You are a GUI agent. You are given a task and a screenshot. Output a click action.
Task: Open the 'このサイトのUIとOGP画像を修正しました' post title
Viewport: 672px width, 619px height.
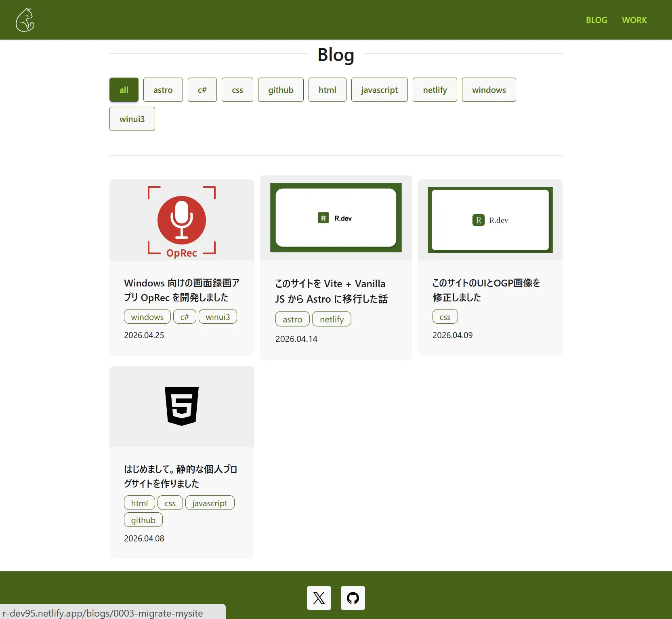tap(486, 290)
